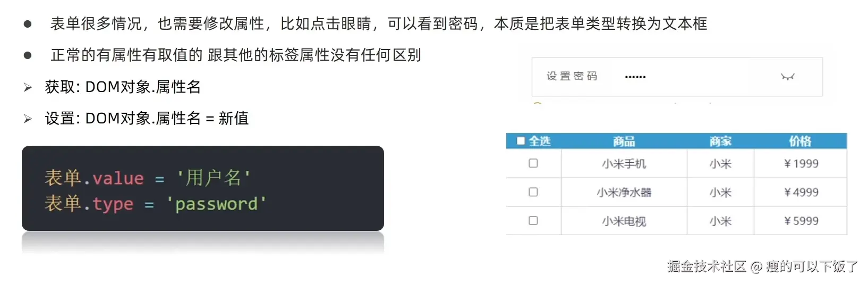The height and width of the screenshot is (283, 868).
Task: Select the 商家 column header
Action: point(720,141)
